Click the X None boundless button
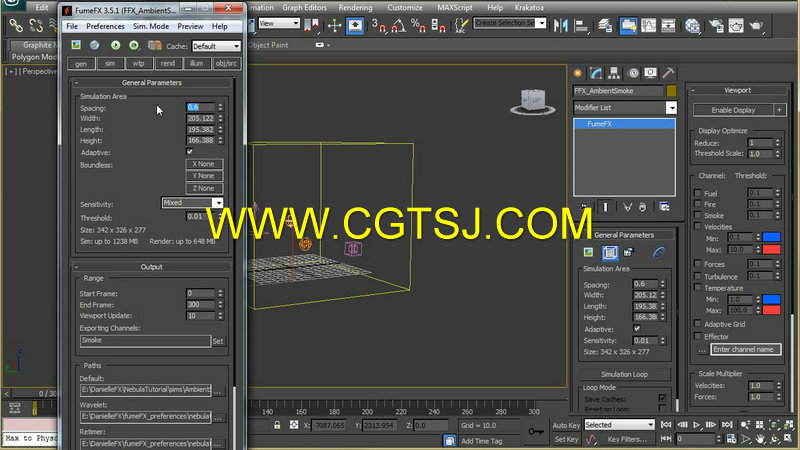 [x=204, y=164]
